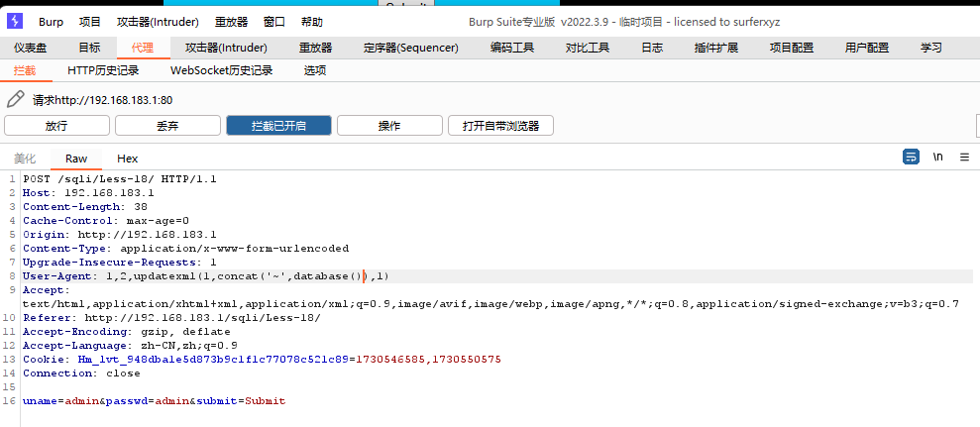980x427 pixels.
Task: Toggle the word wrap icon in editor
Action: pyautogui.click(x=912, y=157)
